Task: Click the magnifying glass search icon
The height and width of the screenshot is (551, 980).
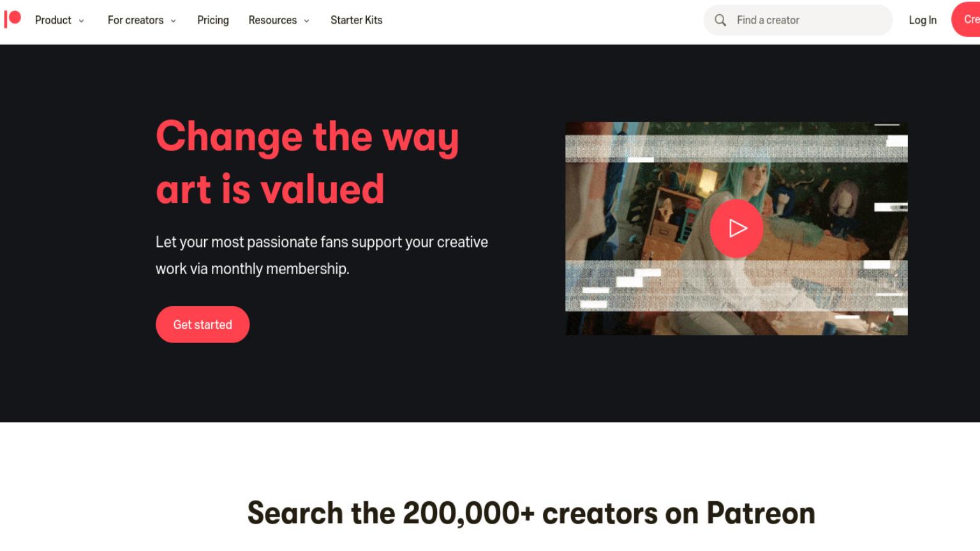Action: [720, 20]
